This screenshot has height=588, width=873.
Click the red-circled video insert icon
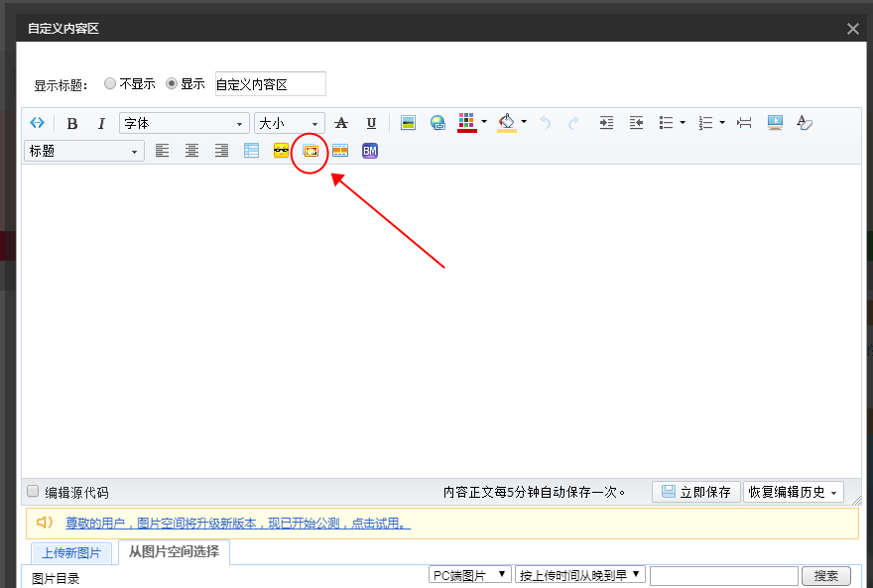(311, 151)
